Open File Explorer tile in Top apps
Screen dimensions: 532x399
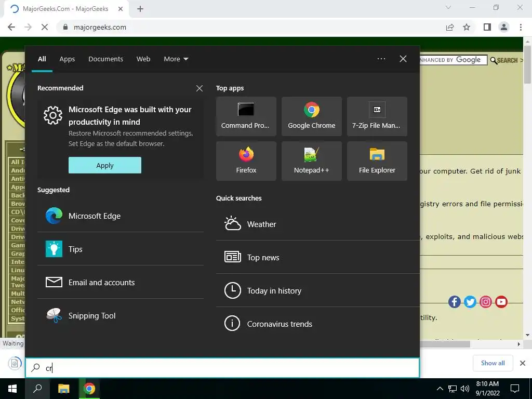click(x=377, y=161)
